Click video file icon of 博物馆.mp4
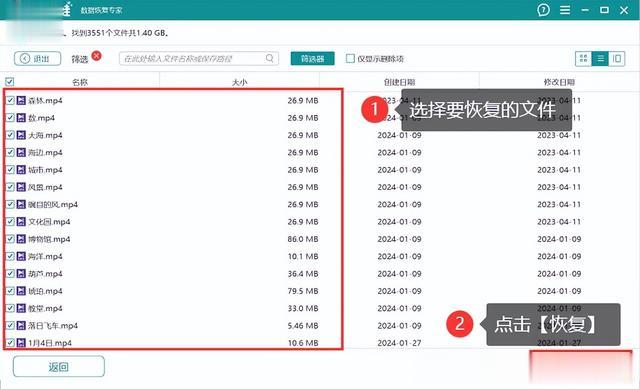 click(x=21, y=239)
